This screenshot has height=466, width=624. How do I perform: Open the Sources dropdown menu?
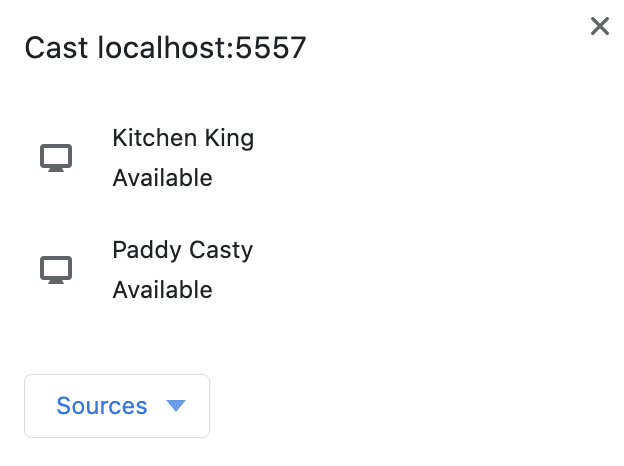[117, 406]
